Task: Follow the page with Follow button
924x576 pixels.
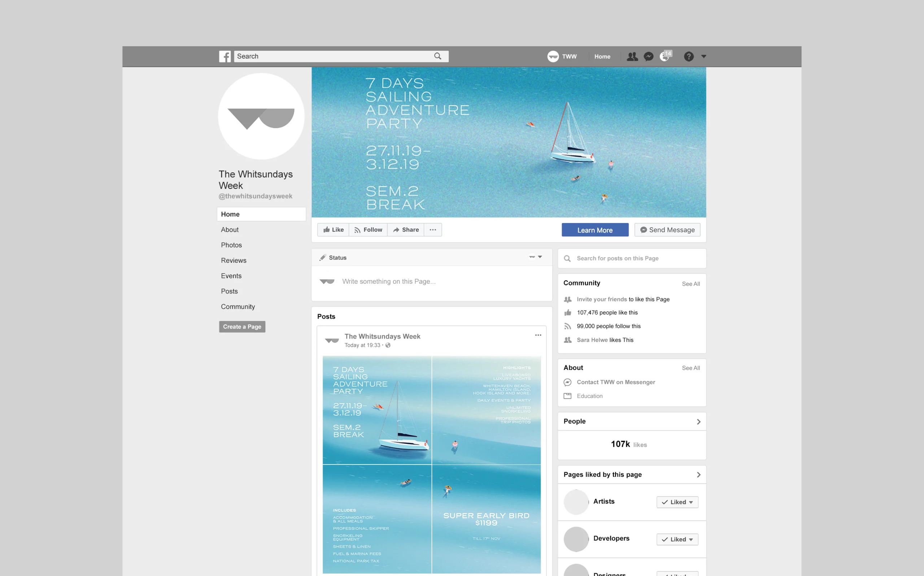Action: click(x=368, y=230)
